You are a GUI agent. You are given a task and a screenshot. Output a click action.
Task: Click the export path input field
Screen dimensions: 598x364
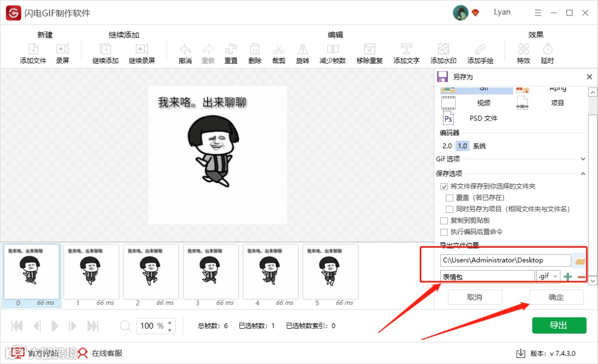pyautogui.click(x=506, y=261)
